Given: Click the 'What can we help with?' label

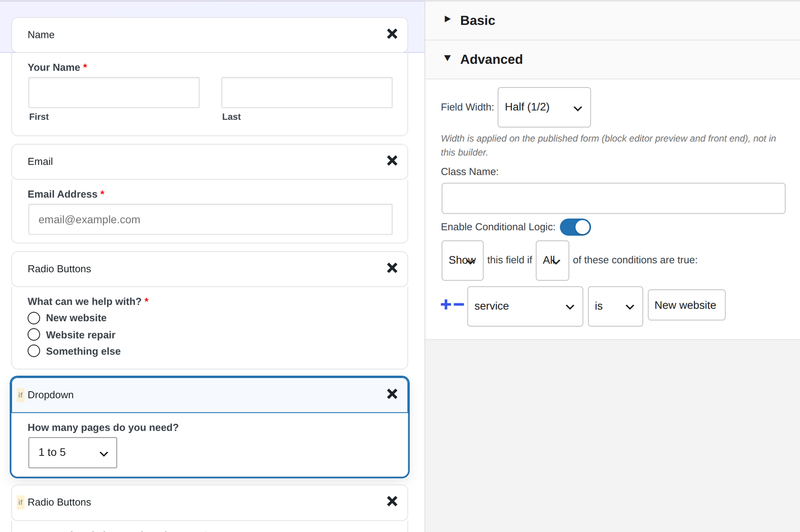Looking at the screenshot, I should pyautogui.click(x=84, y=302).
